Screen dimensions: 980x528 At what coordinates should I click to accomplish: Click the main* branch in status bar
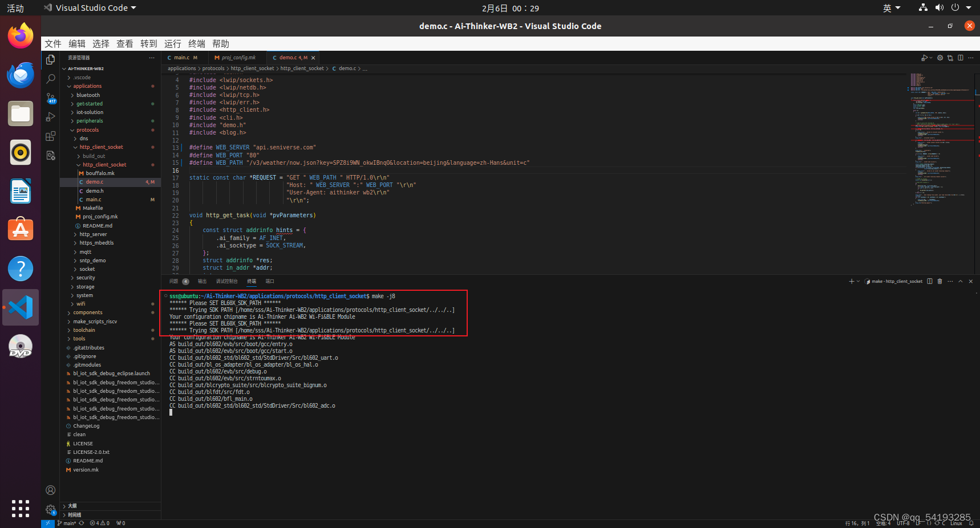(x=67, y=523)
